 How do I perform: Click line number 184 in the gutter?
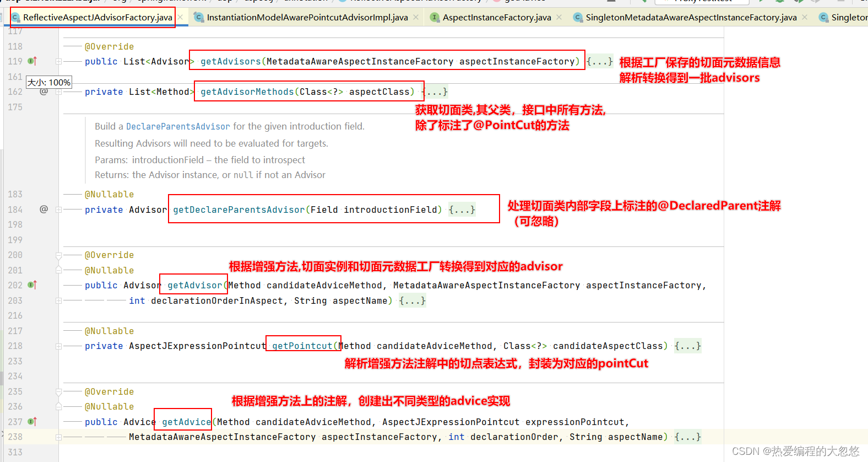(x=15, y=209)
